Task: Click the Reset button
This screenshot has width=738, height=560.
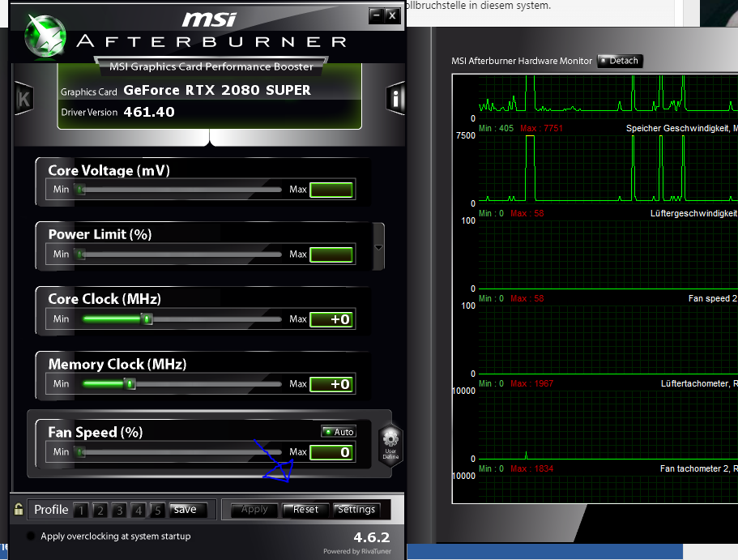Action: [305, 510]
